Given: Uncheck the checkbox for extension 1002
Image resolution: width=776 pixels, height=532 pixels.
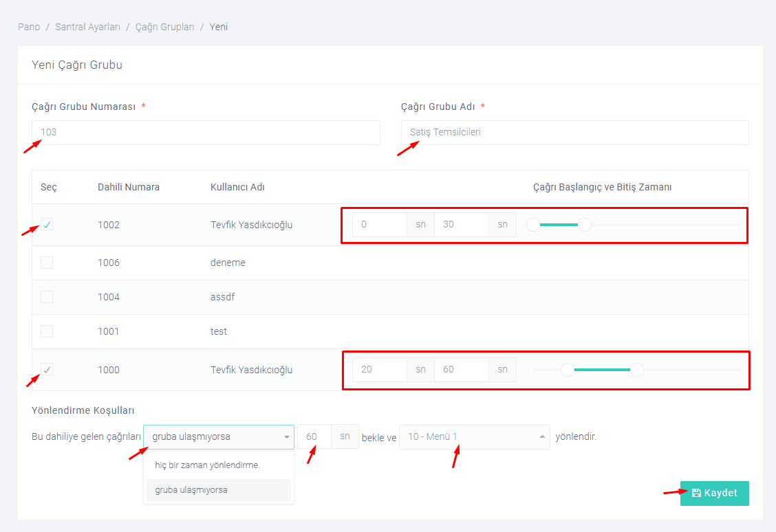Looking at the screenshot, I should (x=47, y=225).
